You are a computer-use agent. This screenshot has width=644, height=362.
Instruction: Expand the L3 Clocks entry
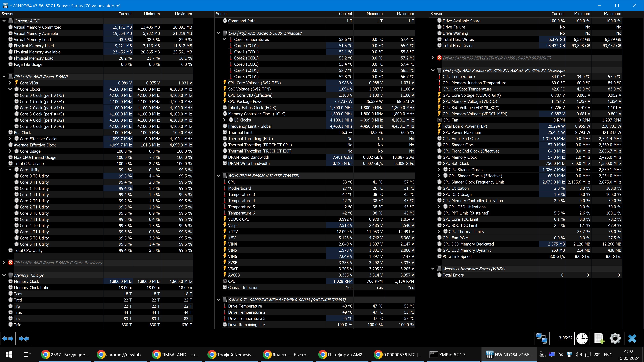(x=224, y=120)
